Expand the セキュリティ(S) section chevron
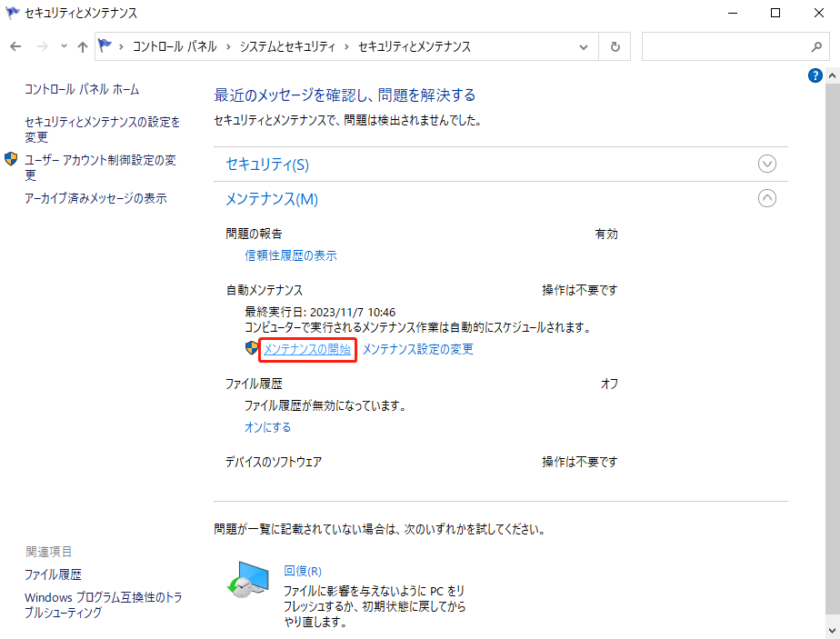Screen dimensions: 840x639 click(766, 164)
